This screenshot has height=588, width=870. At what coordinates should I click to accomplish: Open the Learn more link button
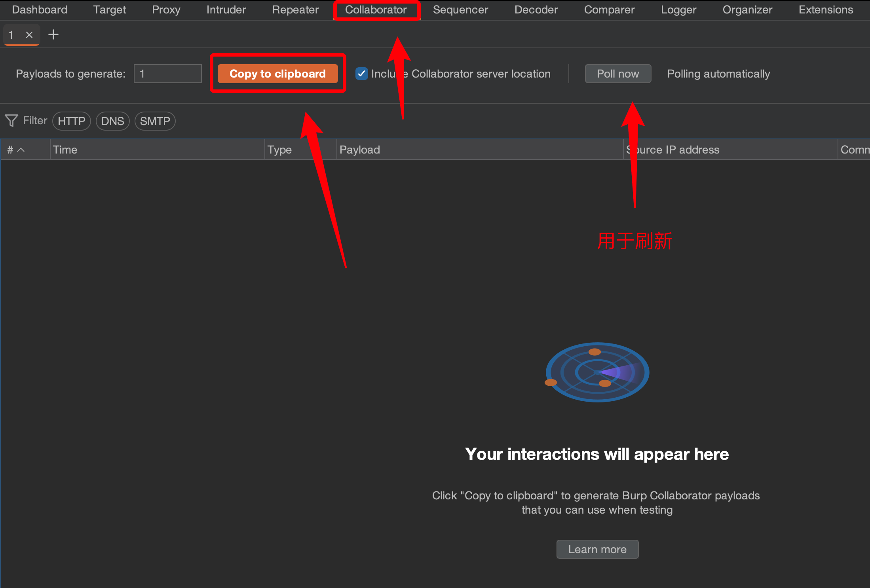click(x=597, y=549)
